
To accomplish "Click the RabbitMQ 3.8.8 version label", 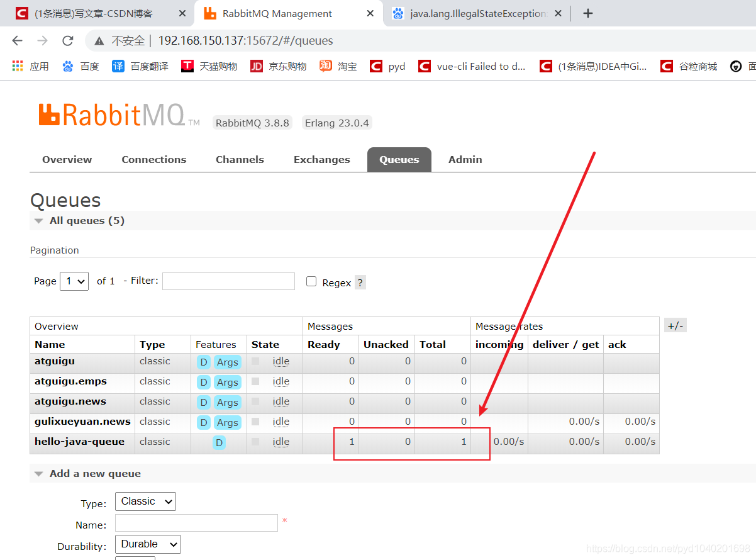I will pyautogui.click(x=252, y=123).
